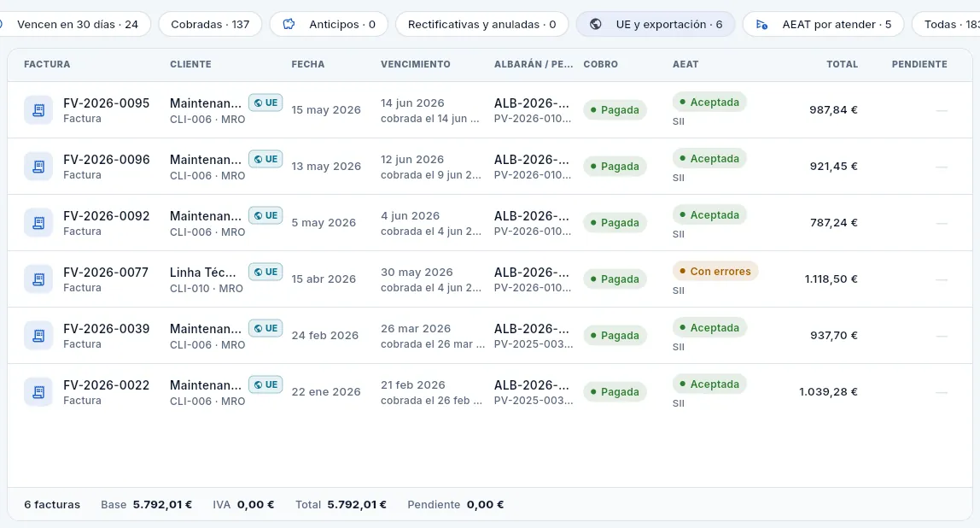Viewport: 980px width, 528px height.
Task: Click the flag icon in AEAT por atender filter
Action: point(761,25)
